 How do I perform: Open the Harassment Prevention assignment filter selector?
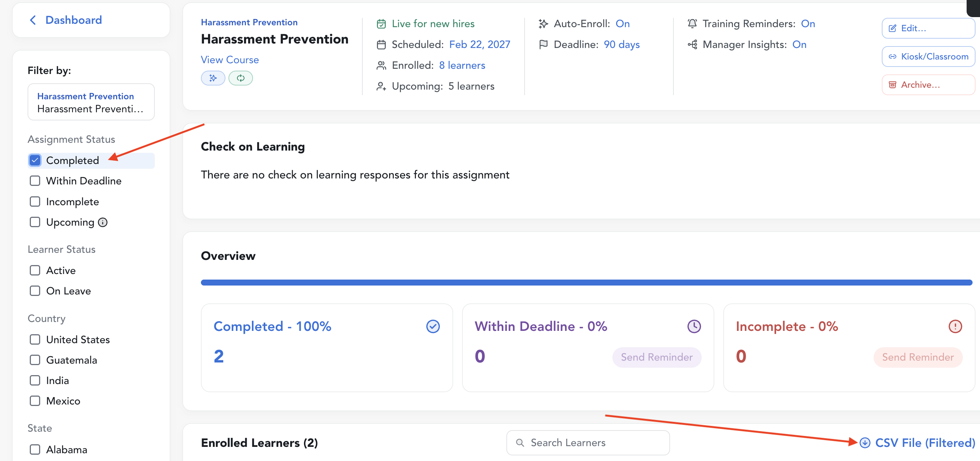click(91, 102)
